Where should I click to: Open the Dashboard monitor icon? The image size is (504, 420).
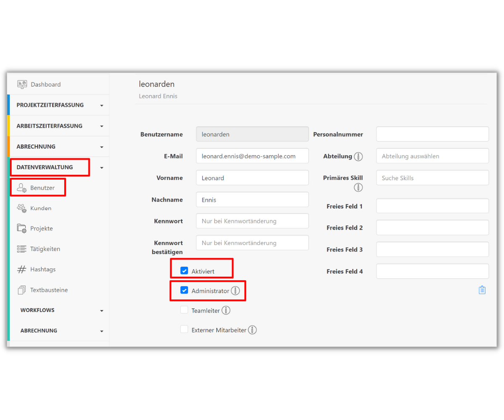click(x=22, y=84)
